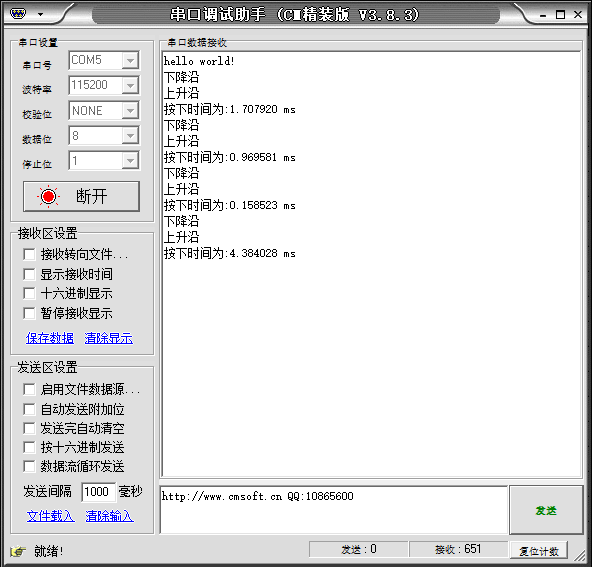Click the 就绪! status text
This screenshot has height=567, width=592.
[x=49, y=551]
